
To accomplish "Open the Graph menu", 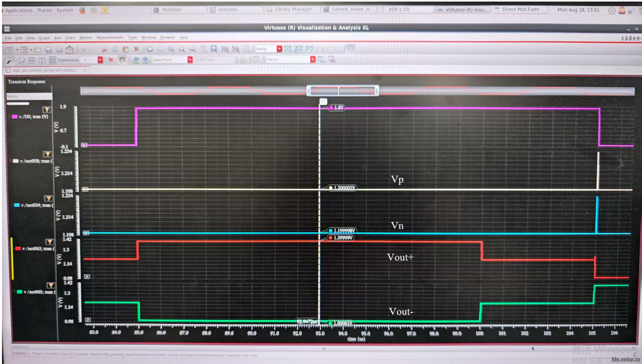I will tap(44, 38).
